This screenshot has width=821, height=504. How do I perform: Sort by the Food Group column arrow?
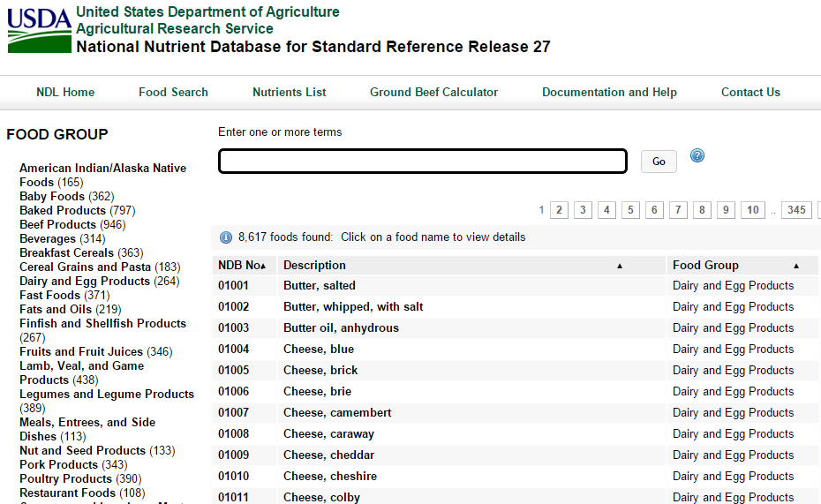coord(795,266)
